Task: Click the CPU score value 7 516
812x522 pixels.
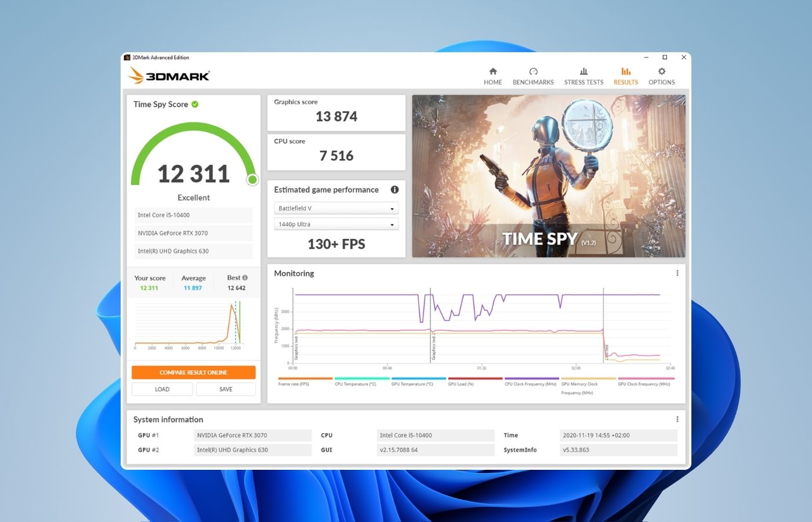Action: coord(336,156)
